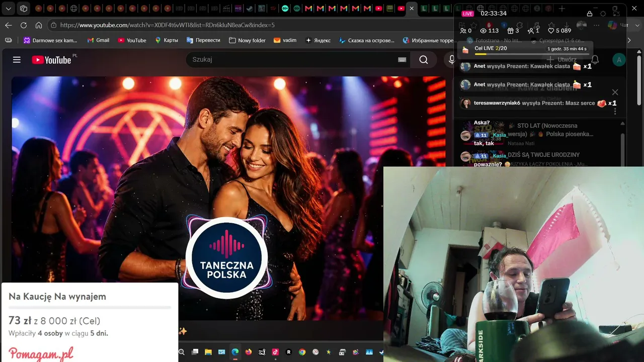Expand the browser tab search dropdown
The image size is (644, 362).
coord(9,9)
